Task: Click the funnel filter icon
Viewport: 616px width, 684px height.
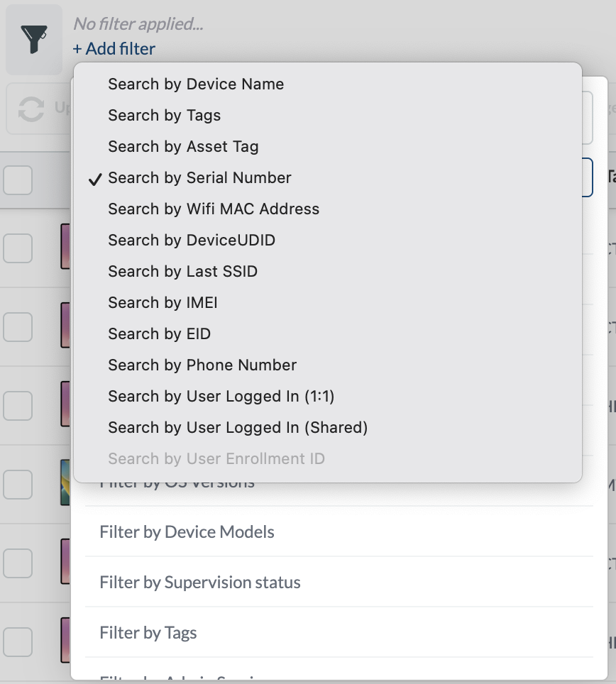Action: pyautogui.click(x=33, y=40)
